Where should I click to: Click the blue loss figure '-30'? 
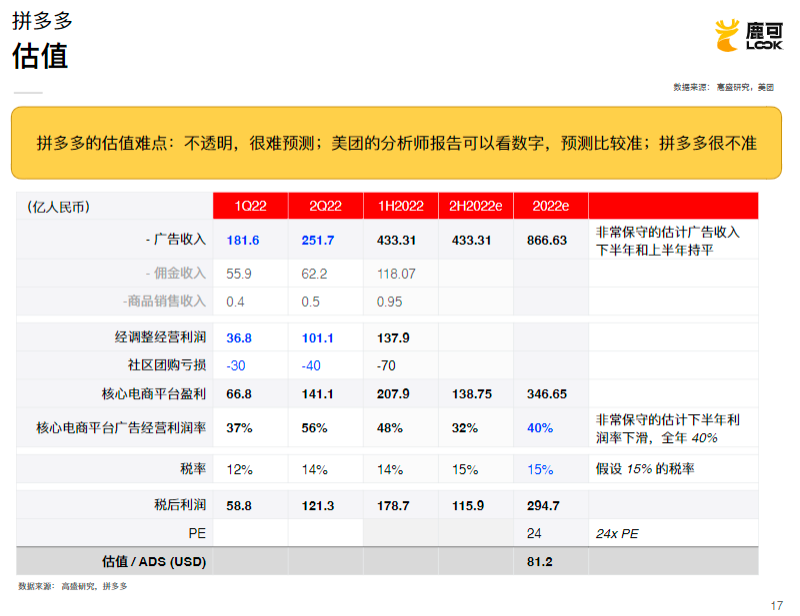click(x=236, y=366)
